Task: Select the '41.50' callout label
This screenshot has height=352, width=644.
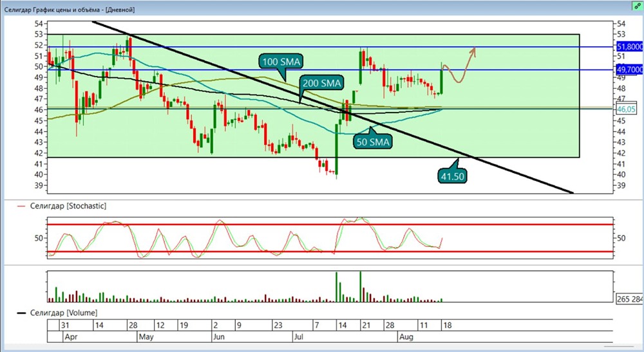Action: 452,176
